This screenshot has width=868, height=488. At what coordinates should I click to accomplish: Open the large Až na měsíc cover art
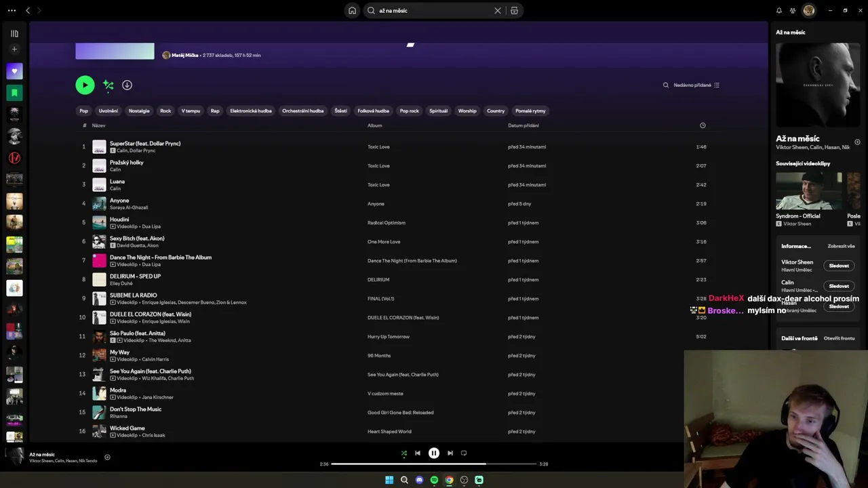tap(818, 85)
